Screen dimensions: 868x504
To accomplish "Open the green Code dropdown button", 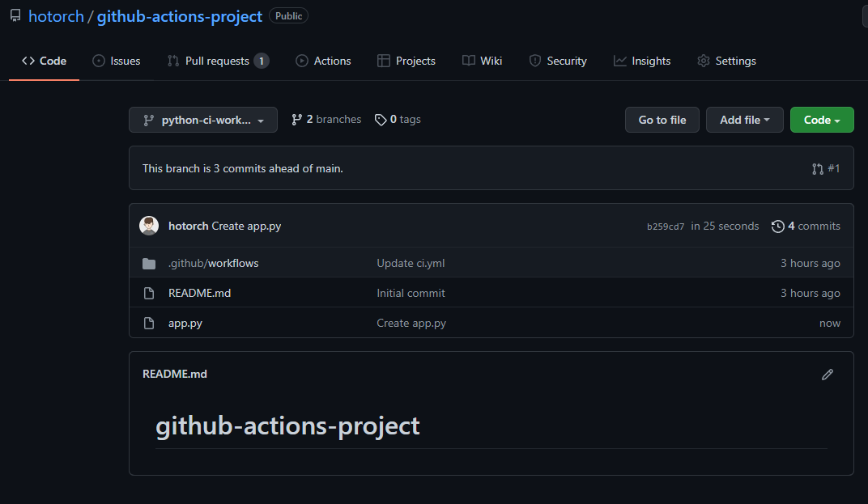I will tap(822, 120).
